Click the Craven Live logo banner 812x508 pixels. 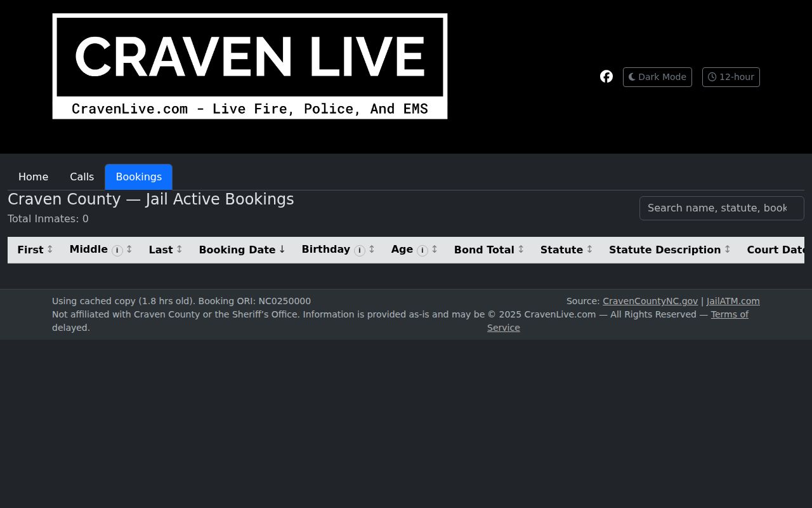[250, 66]
